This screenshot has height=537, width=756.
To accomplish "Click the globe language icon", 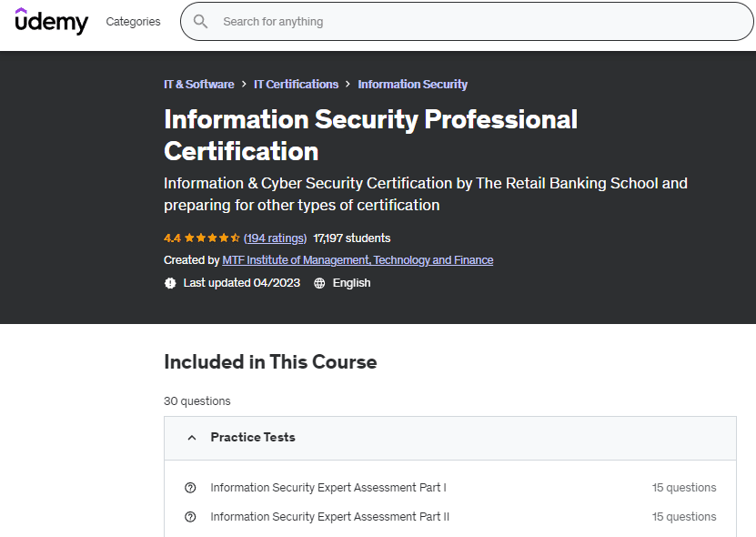I will tap(319, 283).
